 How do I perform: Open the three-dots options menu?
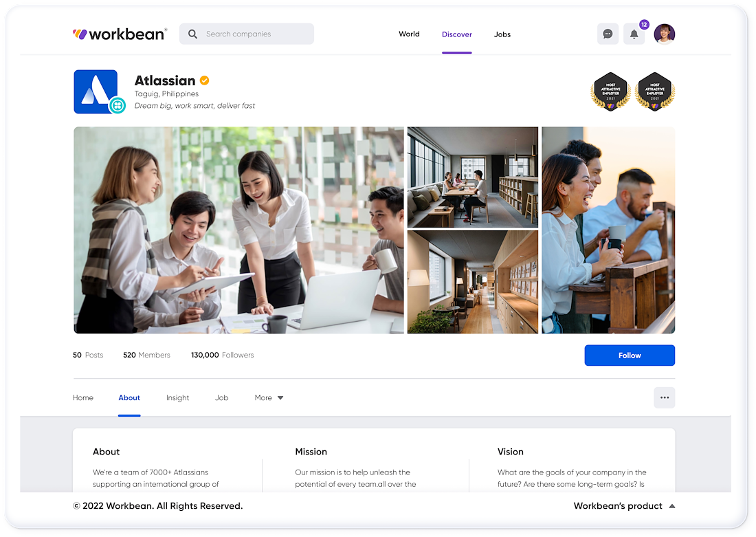point(665,397)
